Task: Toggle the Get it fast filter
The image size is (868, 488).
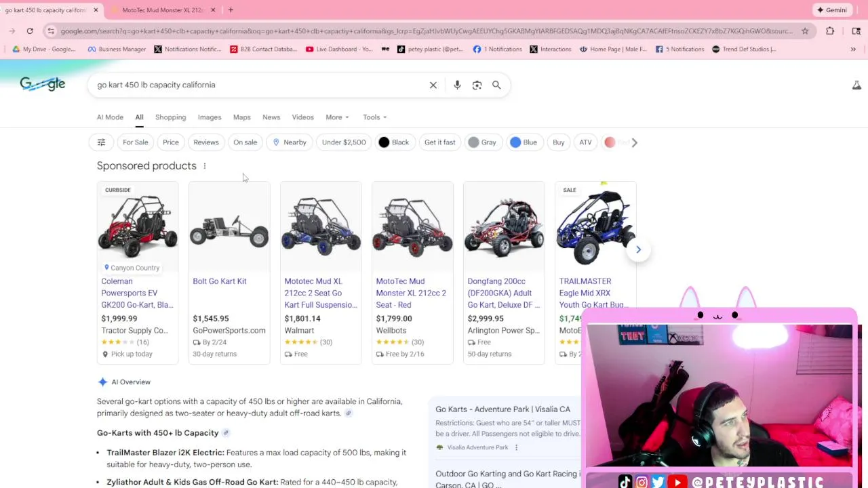Action: (440, 142)
